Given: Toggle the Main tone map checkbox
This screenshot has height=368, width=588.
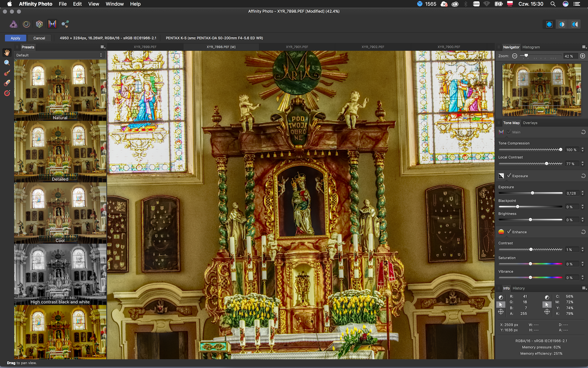Looking at the screenshot, I should tap(509, 132).
